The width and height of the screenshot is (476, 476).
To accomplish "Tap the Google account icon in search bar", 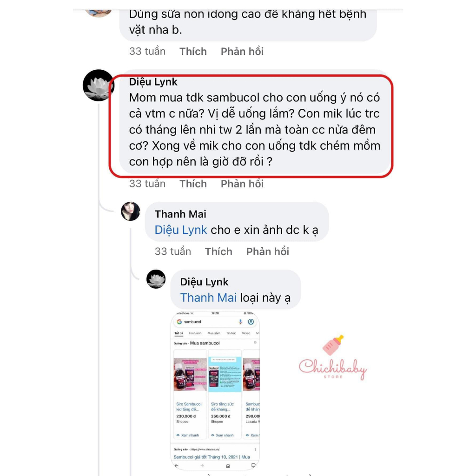I will point(251,322).
